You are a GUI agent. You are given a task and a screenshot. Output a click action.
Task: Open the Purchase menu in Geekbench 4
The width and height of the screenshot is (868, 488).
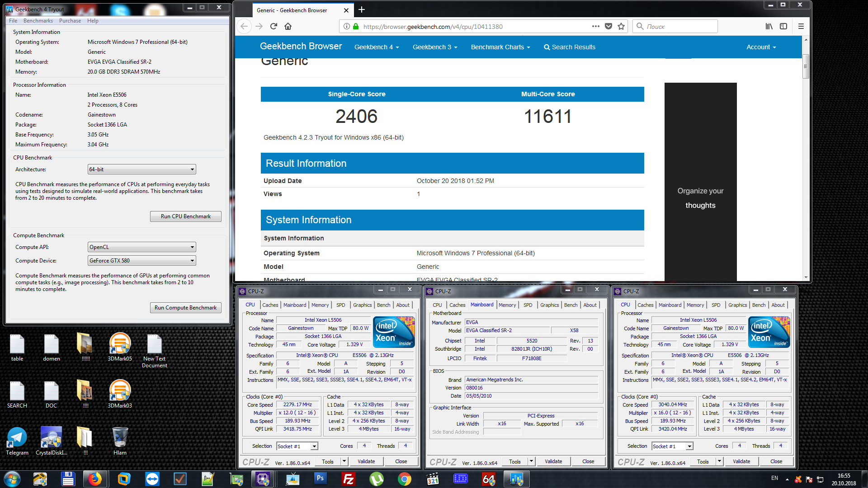70,21
